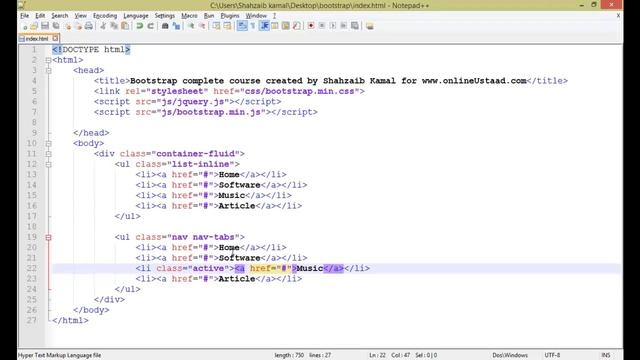Click 'Hyper Text Markup Language file' status text

click(x=59, y=355)
